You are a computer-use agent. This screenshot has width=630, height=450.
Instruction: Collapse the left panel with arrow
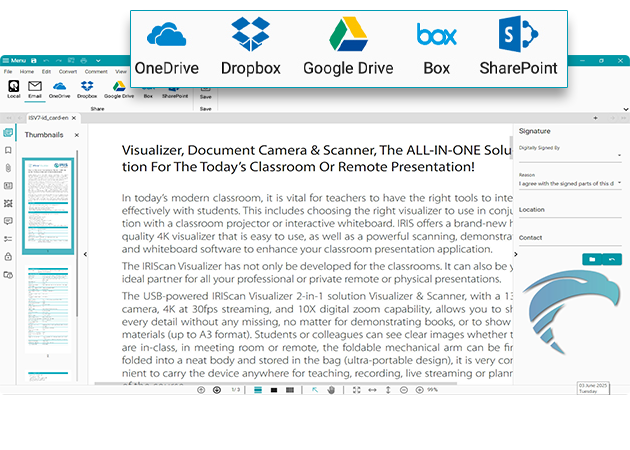(x=85, y=254)
